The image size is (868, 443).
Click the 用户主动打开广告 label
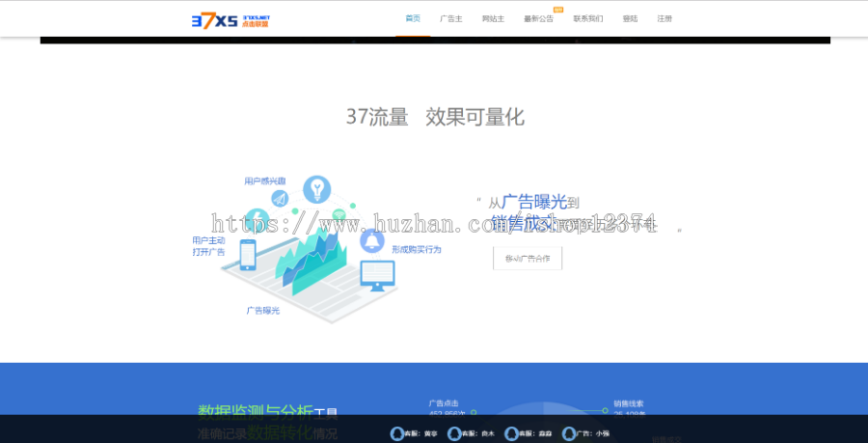pyautogui.click(x=208, y=246)
